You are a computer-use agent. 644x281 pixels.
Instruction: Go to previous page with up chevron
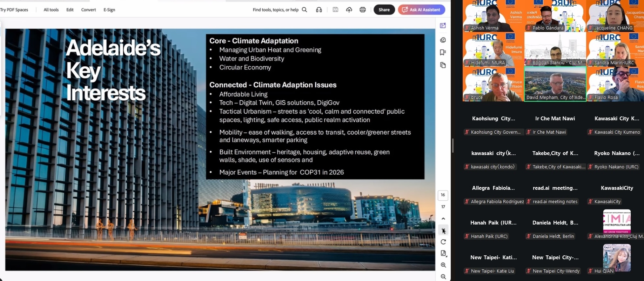443,219
